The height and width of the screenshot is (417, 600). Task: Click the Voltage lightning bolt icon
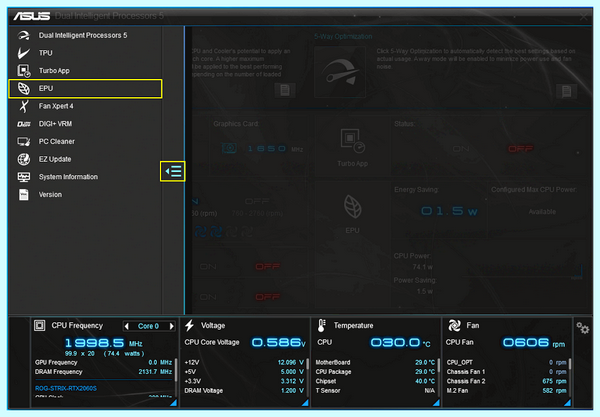tap(189, 326)
